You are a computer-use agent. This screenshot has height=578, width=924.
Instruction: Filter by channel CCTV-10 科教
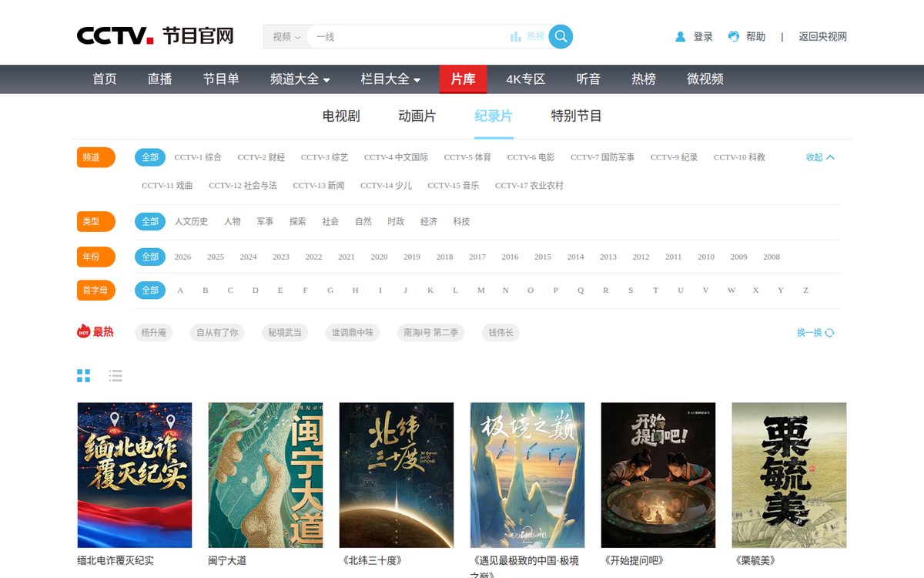point(739,157)
